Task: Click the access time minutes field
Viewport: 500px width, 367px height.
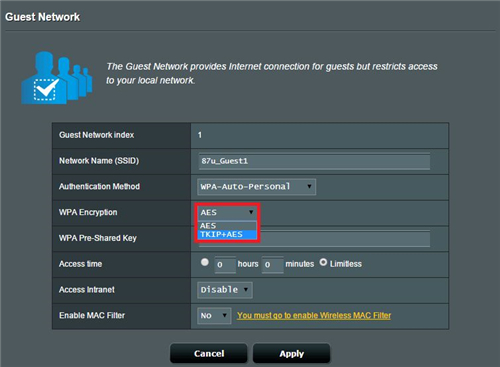Action: click(x=273, y=265)
